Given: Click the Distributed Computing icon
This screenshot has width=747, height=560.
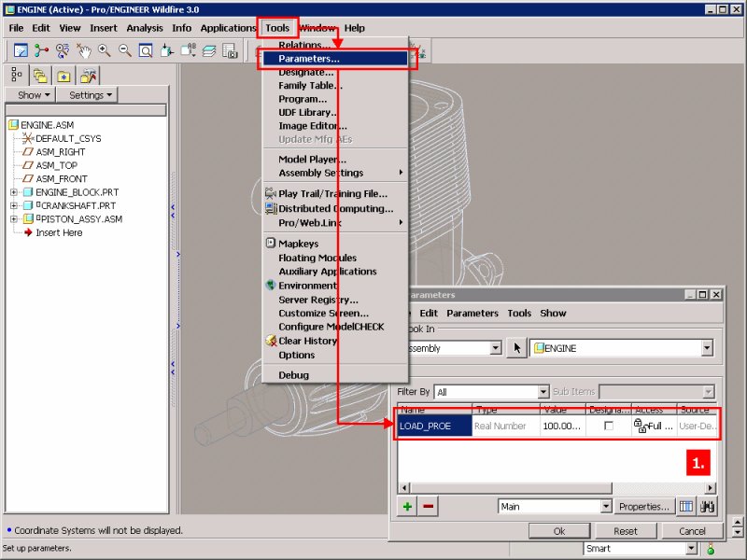Looking at the screenshot, I should [x=271, y=208].
